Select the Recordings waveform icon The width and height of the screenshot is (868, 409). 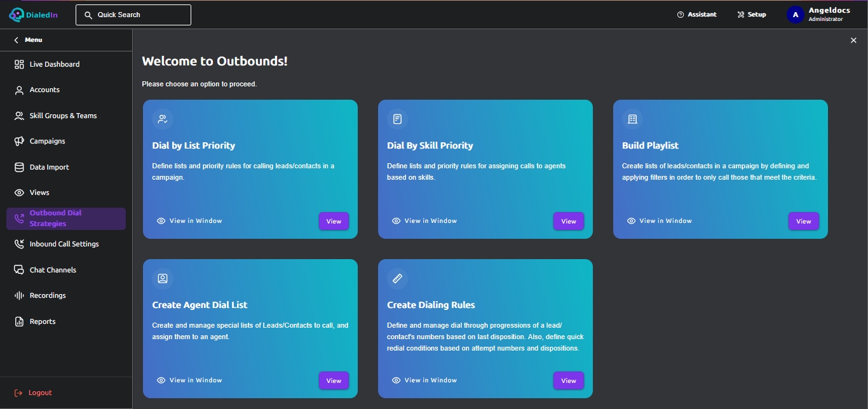pos(19,295)
